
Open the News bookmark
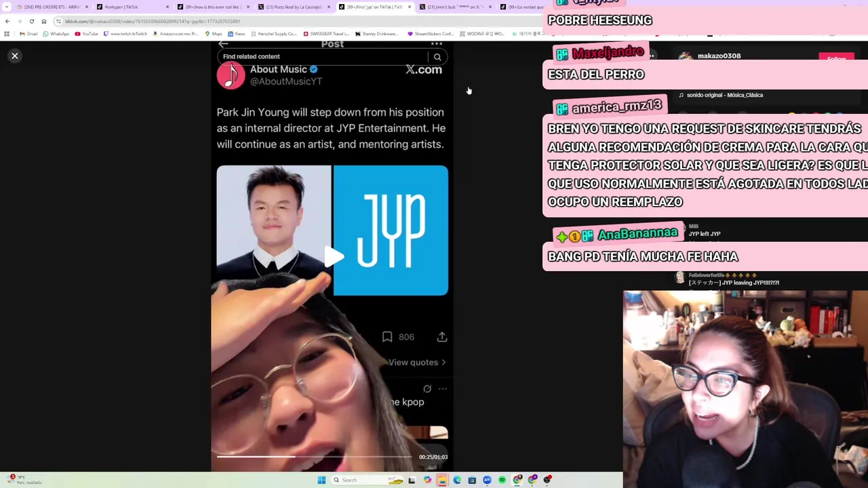point(237,34)
